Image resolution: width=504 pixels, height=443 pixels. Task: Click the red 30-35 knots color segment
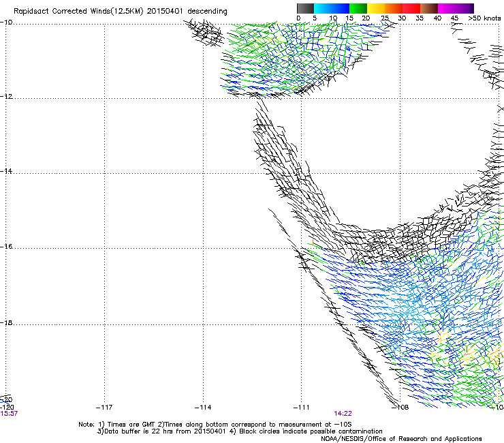[411, 8]
